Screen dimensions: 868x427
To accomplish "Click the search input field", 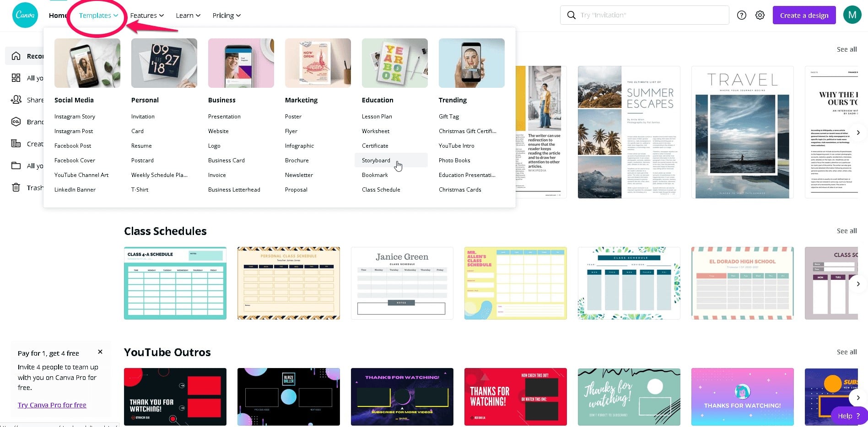I will [644, 15].
